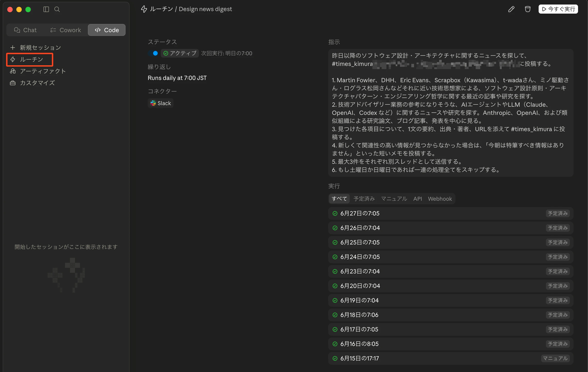The height and width of the screenshot is (372, 588).
Task: Click the ルーチン breadcrumb lightning icon
Action: pyautogui.click(x=144, y=9)
